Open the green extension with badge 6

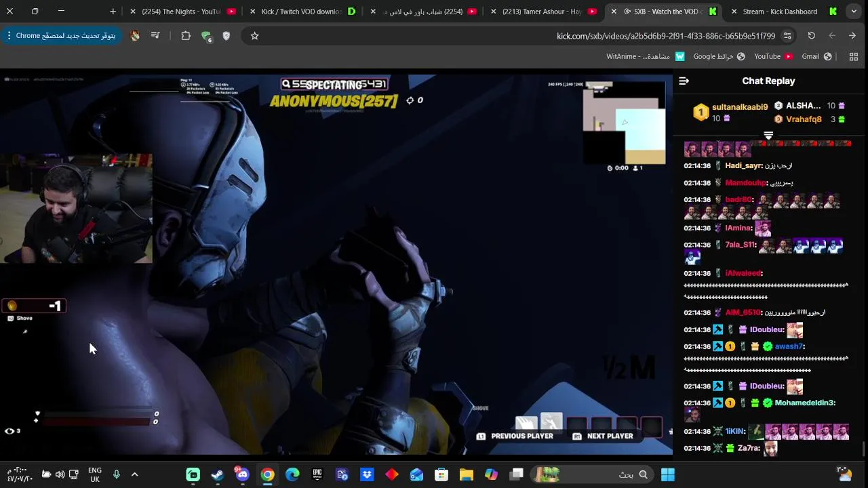pyautogui.click(x=206, y=37)
